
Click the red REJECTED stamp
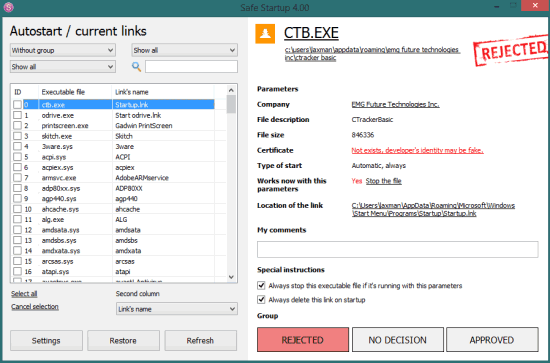511,50
